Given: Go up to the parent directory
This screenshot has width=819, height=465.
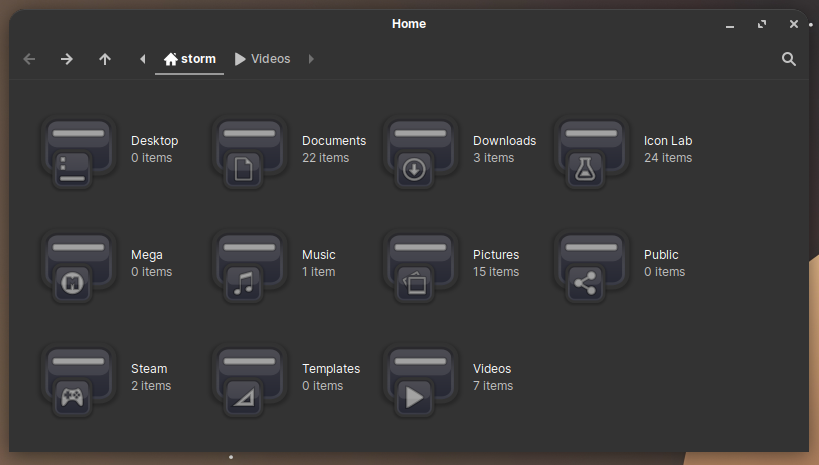Looking at the screenshot, I should (105, 59).
